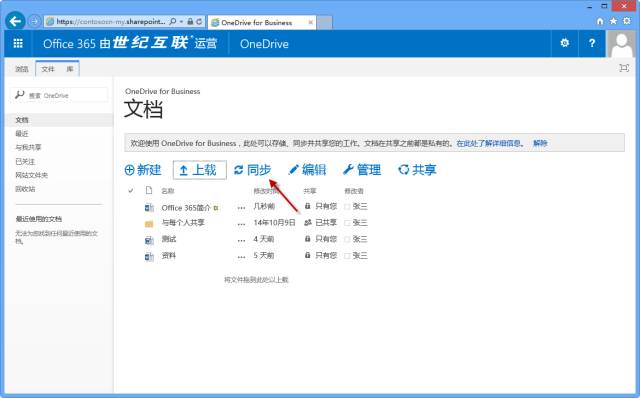
Task: Open the Office 365 app launcher grid
Action: pyautogui.click(x=18, y=43)
